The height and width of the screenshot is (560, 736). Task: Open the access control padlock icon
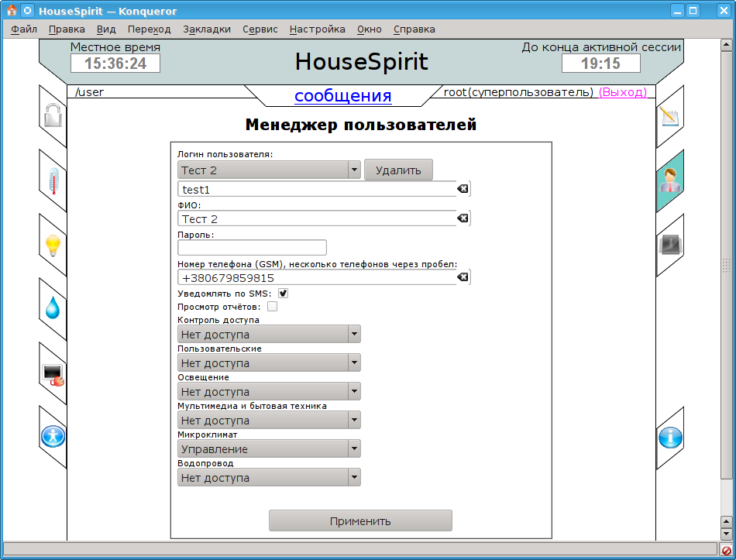(53, 116)
